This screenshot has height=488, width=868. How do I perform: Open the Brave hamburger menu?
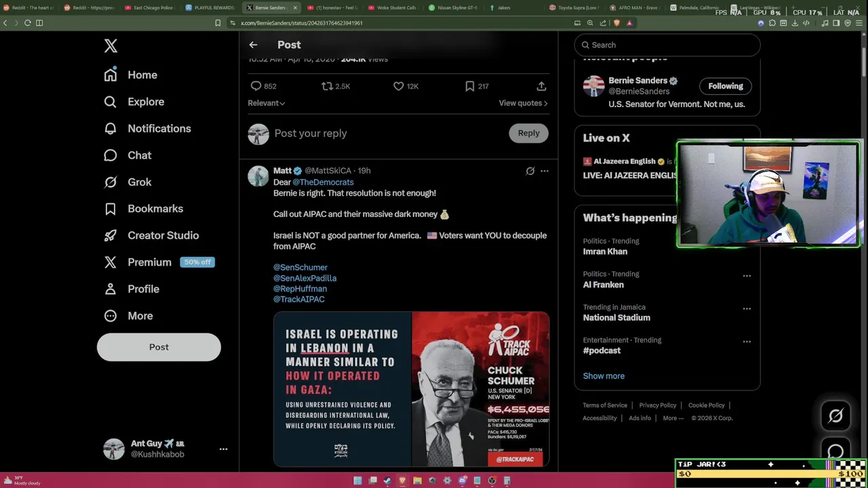click(859, 23)
